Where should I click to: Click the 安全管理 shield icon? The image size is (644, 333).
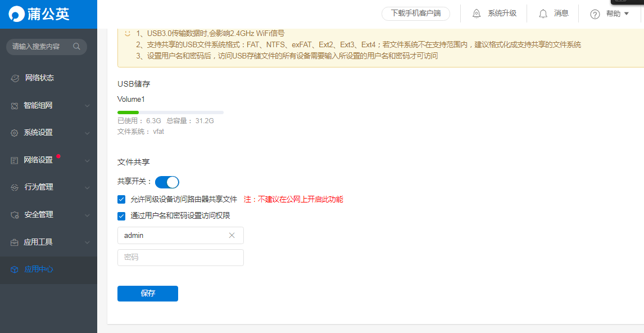point(15,214)
